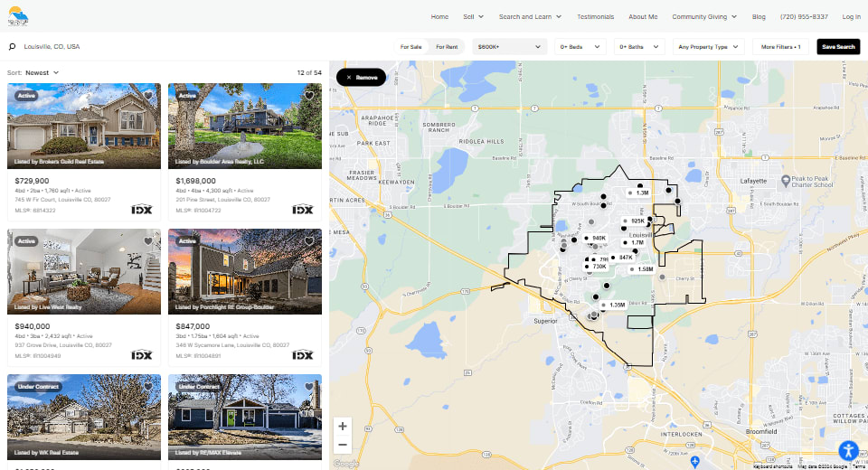The width and height of the screenshot is (868, 470).
Task: Click IDX logo on $729,900 card
Action: point(142,210)
